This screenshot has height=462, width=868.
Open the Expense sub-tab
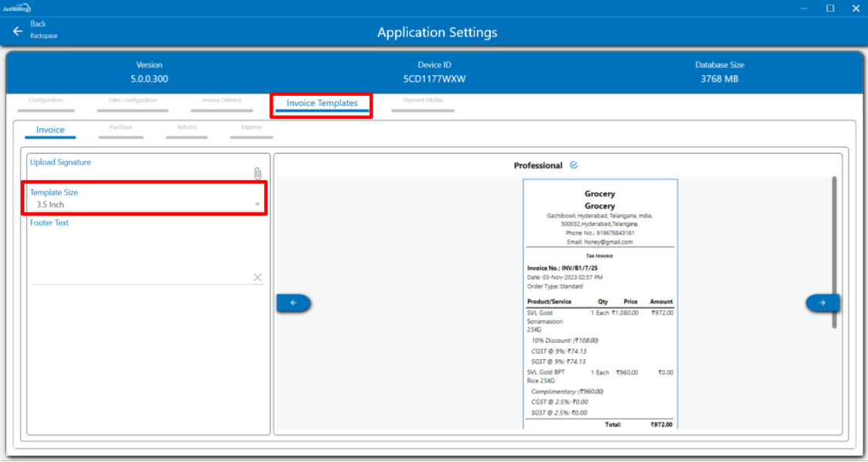tap(252, 128)
